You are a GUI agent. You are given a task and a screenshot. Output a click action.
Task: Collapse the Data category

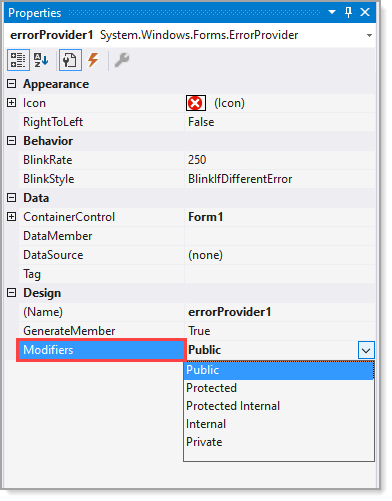pos(12,198)
